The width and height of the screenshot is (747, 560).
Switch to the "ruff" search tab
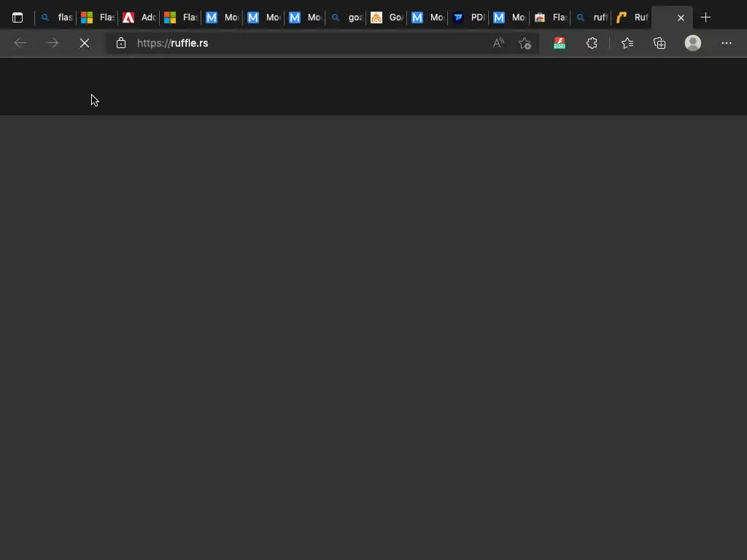(x=591, y=17)
